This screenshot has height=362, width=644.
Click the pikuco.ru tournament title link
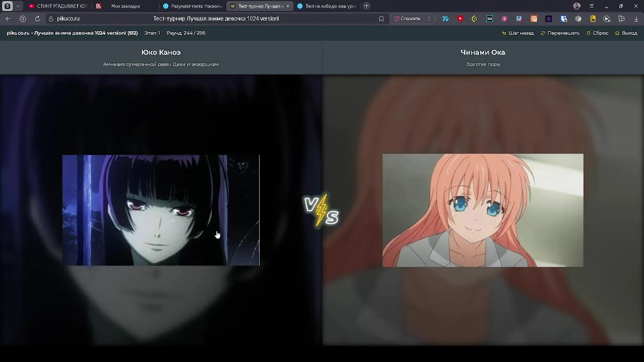point(72,33)
